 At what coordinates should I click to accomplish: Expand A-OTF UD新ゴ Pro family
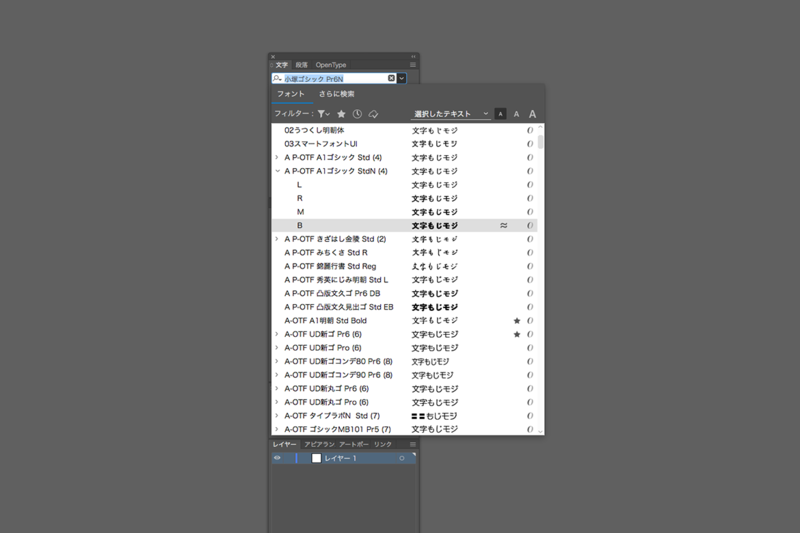click(277, 348)
